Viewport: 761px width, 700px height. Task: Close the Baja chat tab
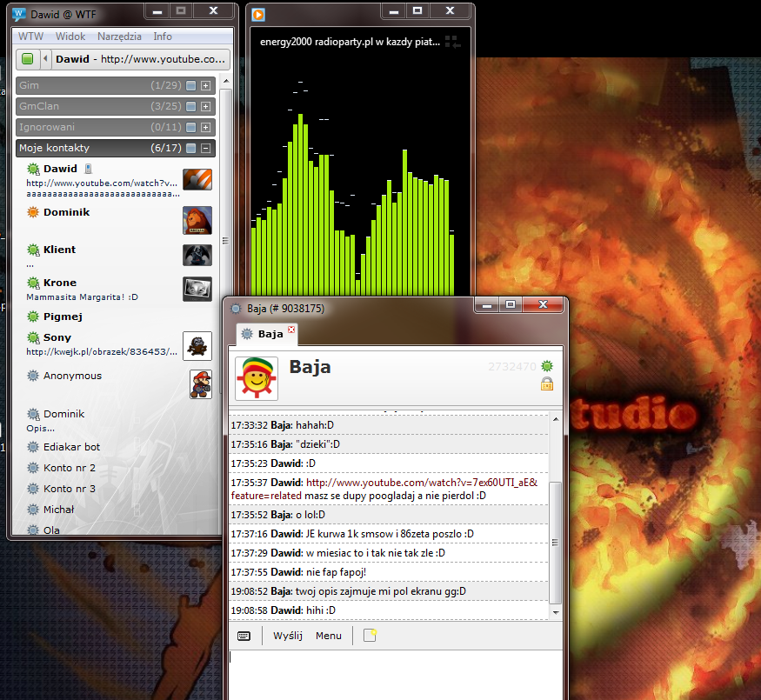291,330
